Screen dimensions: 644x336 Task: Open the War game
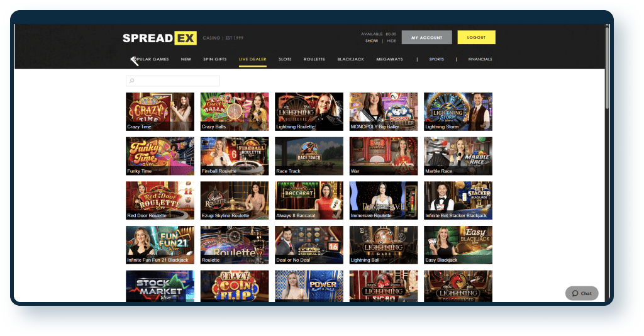[x=384, y=156]
